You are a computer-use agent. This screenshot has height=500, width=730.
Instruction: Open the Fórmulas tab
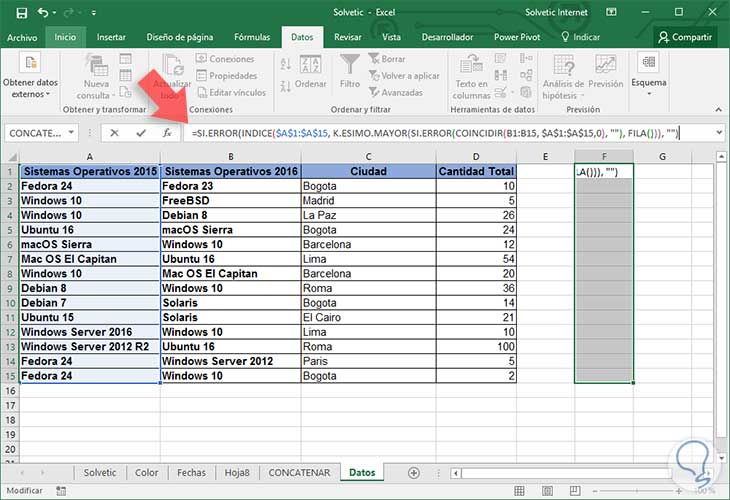(252, 37)
